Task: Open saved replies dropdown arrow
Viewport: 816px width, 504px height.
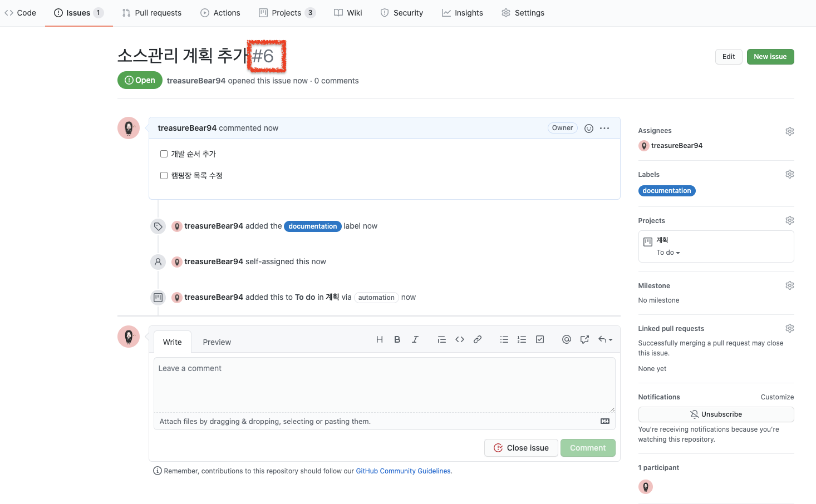Action: point(606,339)
